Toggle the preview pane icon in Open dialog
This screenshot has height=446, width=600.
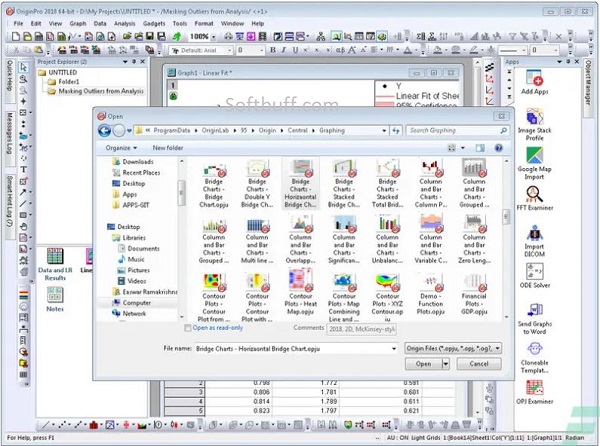pos(480,148)
